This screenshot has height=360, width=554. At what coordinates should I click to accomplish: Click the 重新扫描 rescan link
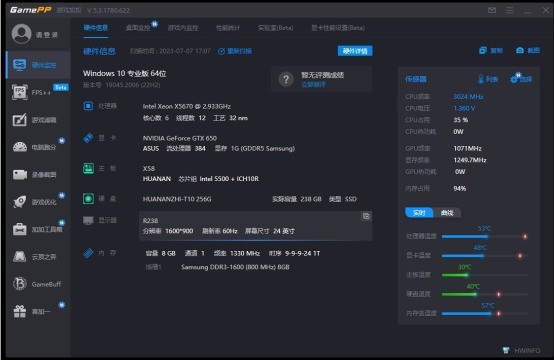point(235,51)
